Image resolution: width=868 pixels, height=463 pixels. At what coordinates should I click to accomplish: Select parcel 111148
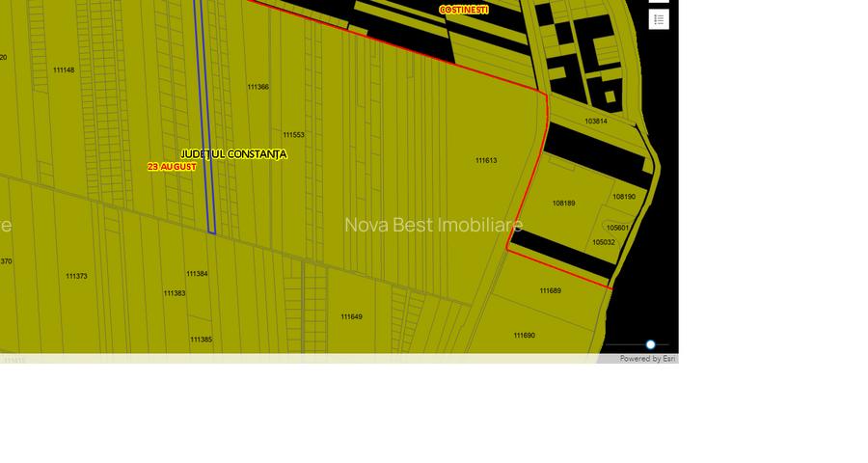64,70
